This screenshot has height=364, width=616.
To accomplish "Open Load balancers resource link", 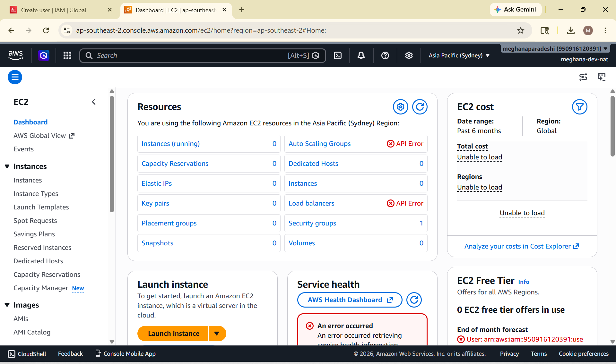I will pos(311,203).
